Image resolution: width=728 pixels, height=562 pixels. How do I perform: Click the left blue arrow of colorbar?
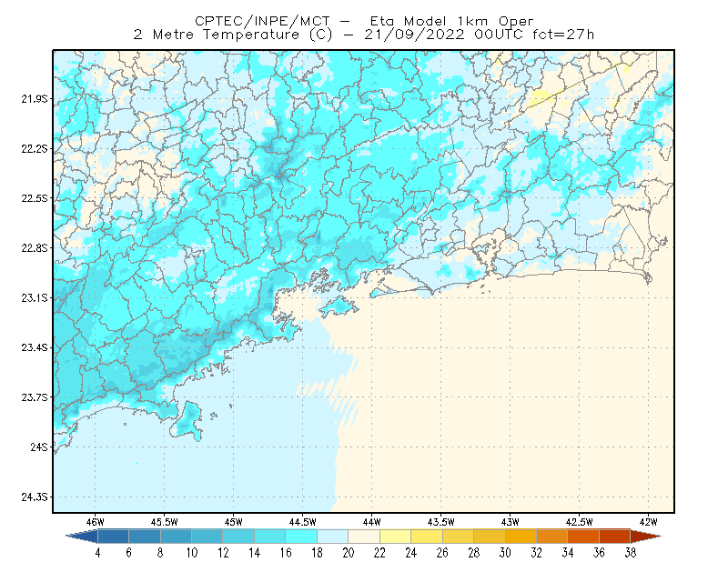tap(82, 537)
